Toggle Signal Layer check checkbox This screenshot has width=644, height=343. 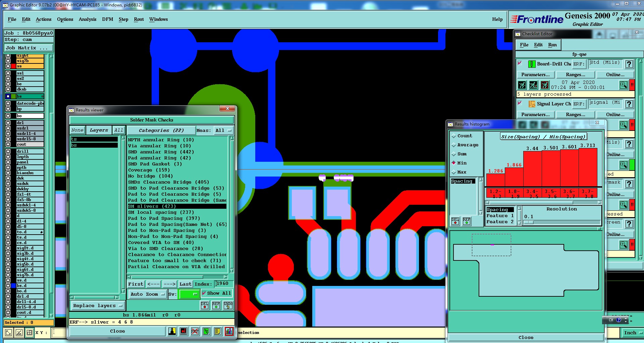[520, 103]
